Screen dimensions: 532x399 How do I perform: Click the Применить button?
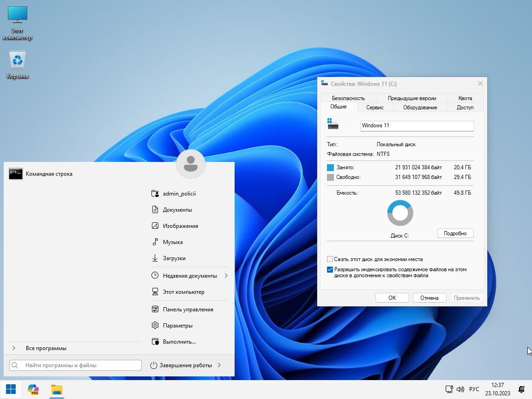click(x=467, y=298)
